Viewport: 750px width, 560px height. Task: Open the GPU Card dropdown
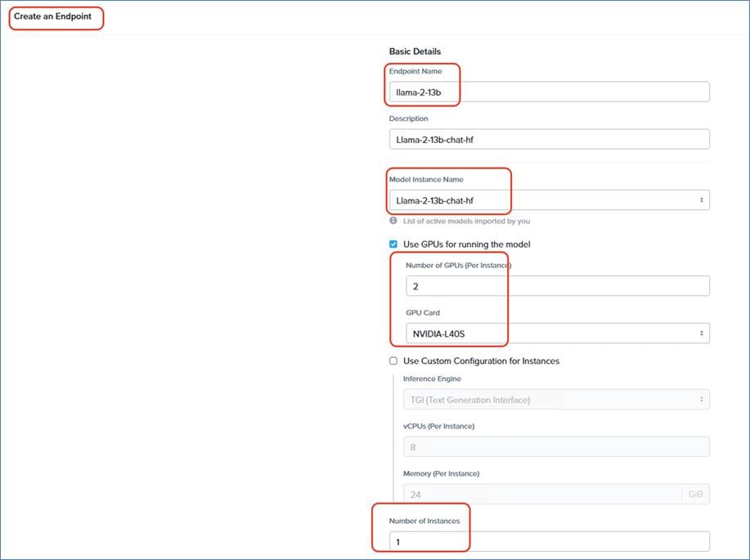(x=557, y=333)
